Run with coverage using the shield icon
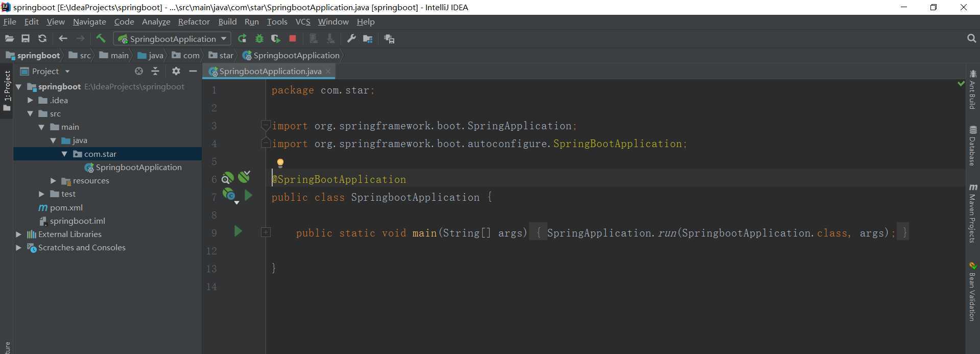This screenshot has height=354, width=980. 276,39
